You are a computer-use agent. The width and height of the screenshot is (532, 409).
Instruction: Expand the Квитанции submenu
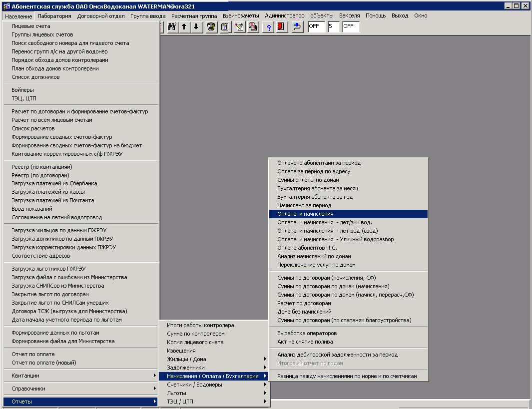[x=80, y=376]
